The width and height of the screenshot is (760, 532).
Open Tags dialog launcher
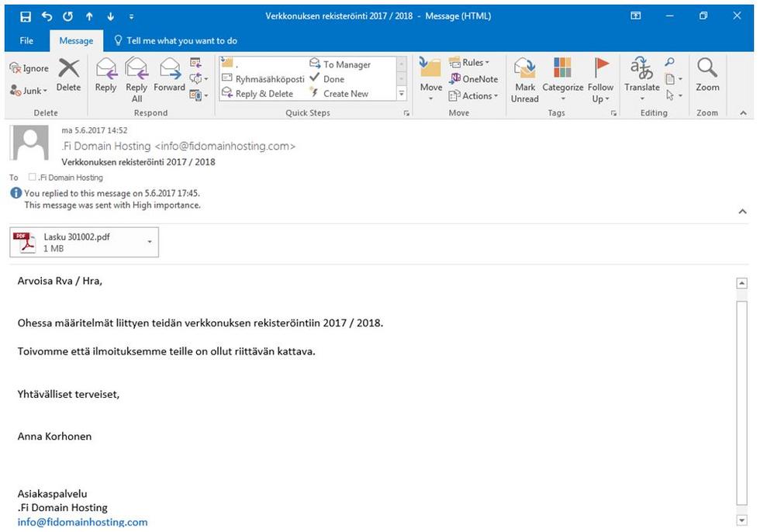point(613,113)
